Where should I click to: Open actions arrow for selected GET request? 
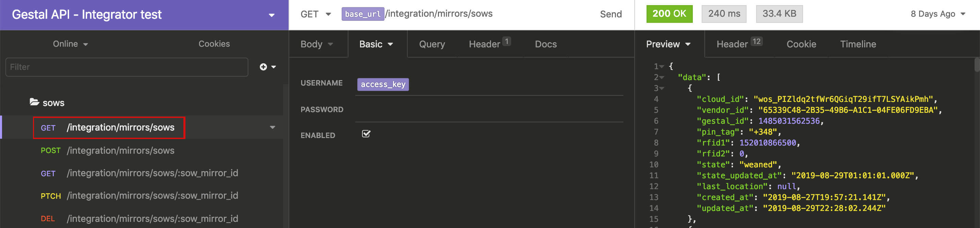[x=272, y=127]
